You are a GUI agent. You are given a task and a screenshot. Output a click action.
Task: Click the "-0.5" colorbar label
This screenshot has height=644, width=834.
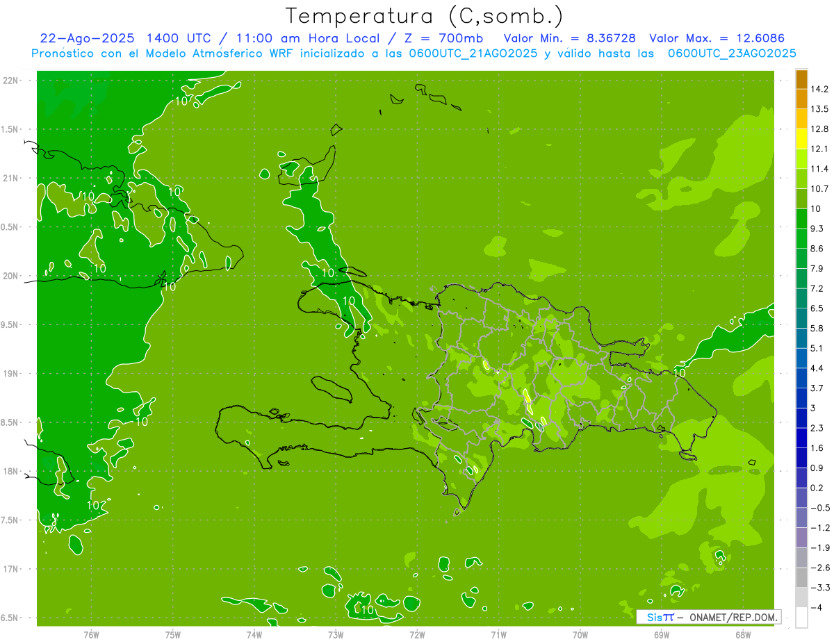pyautogui.click(x=819, y=508)
